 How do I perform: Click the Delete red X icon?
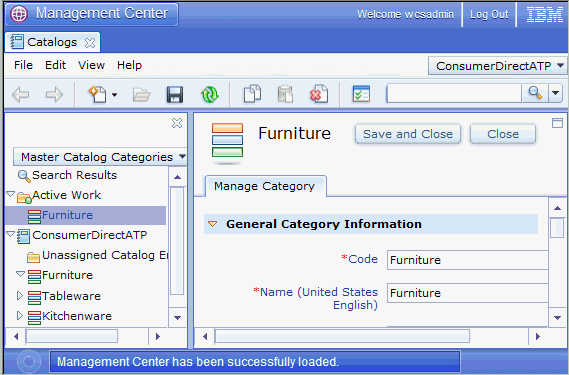click(x=319, y=94)
